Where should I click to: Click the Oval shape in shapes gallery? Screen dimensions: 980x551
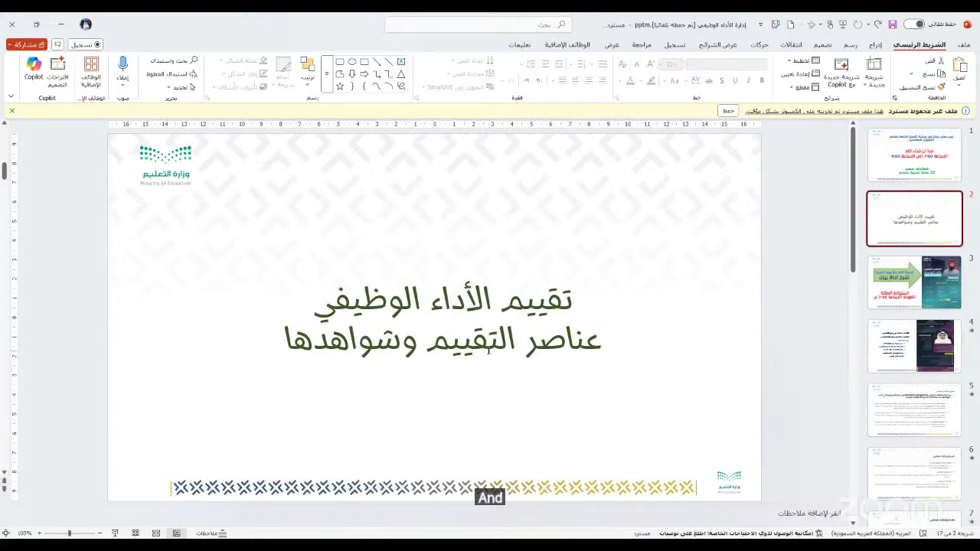click(x=351, y=62)
